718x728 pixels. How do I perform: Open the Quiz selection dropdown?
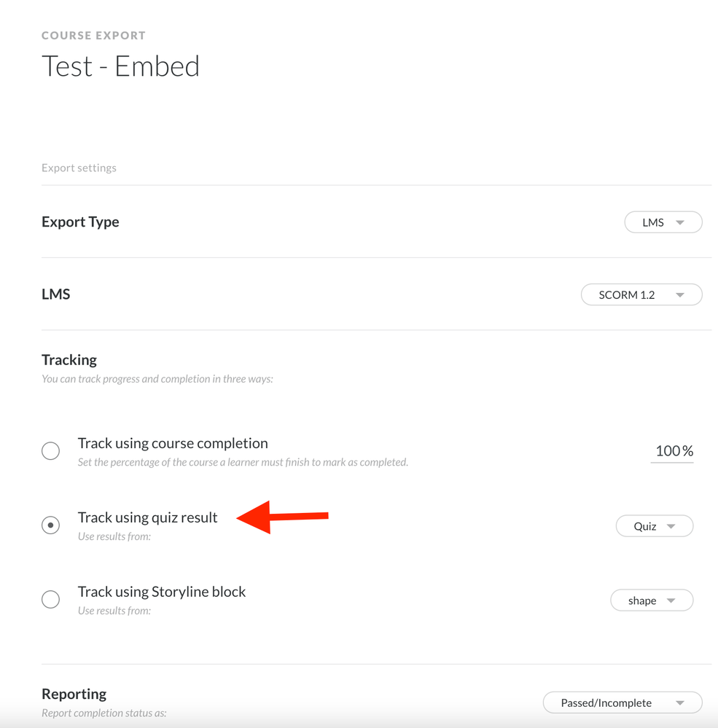(654, 526)
